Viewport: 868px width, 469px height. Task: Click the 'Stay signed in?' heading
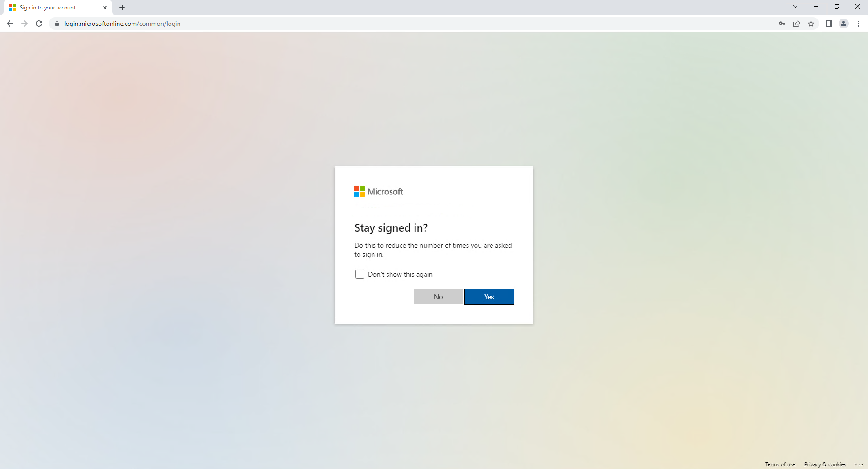coord(391,228)
